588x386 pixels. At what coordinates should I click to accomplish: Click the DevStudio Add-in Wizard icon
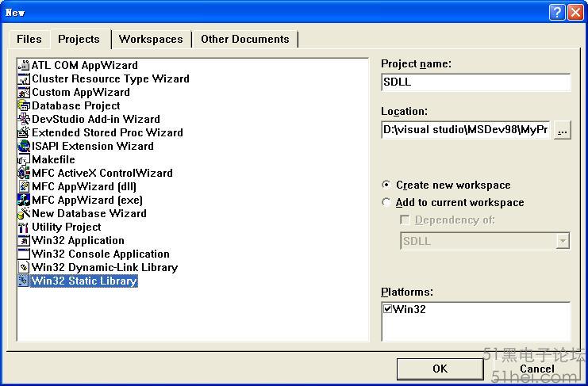point(24,119)
